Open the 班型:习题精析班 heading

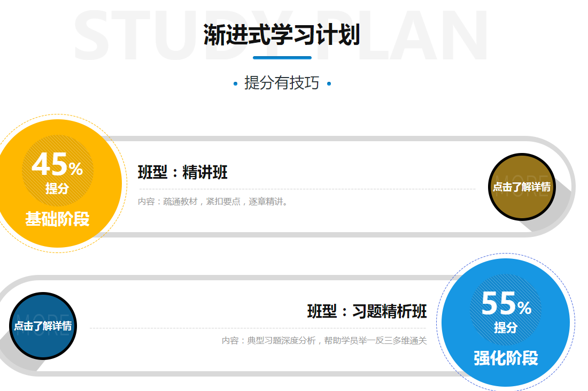(367, 311)
